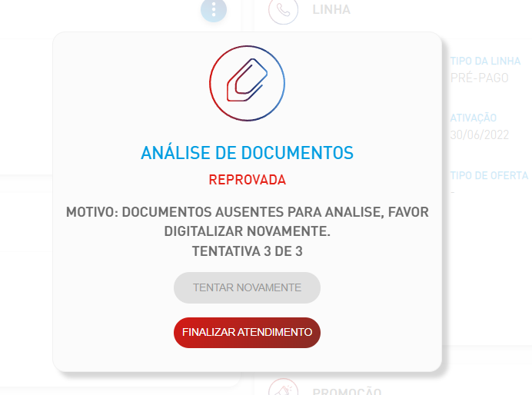Click the greyed TENTAR NOVAMENTE button
The image size is (532, 395).
click(247, 287)
